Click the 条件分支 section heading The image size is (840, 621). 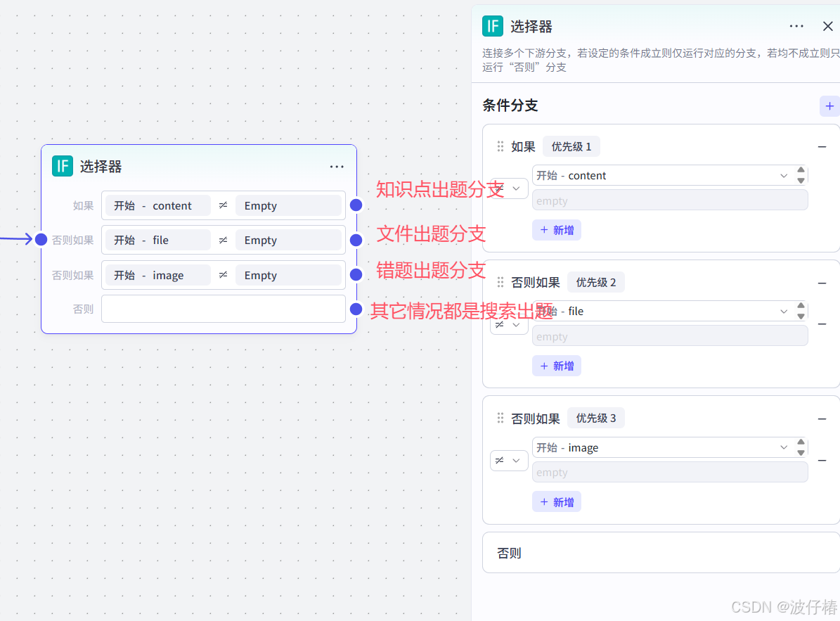point(510,105)
